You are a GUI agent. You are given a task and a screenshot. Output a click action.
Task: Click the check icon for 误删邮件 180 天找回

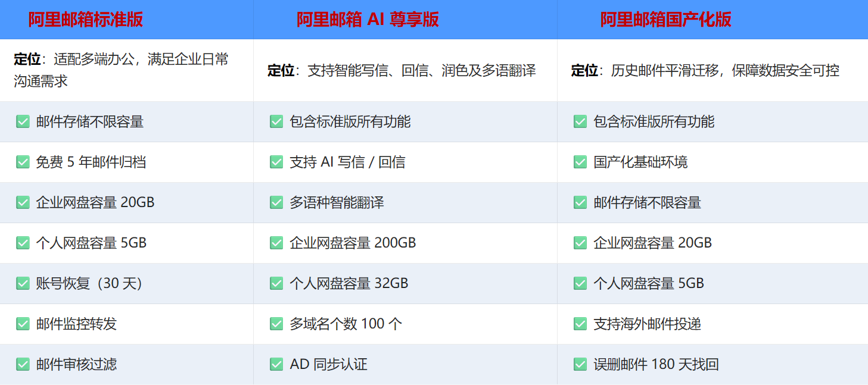coord(580,364)
